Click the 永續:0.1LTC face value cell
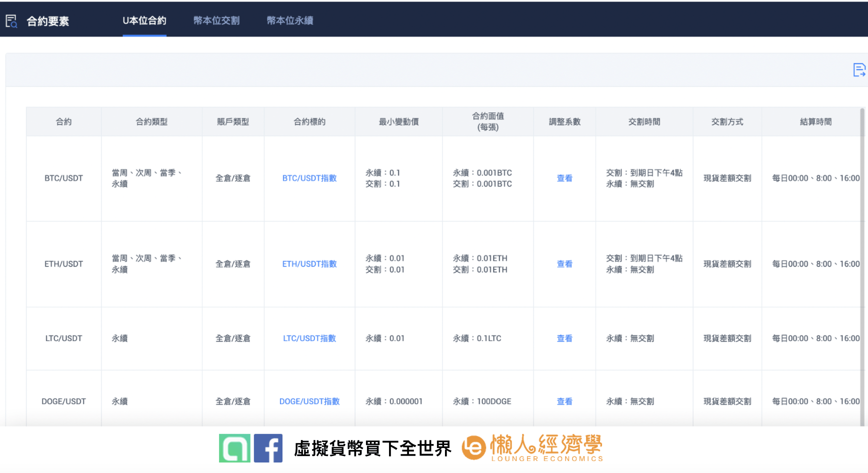868x473 pixels. click(477, 338)
